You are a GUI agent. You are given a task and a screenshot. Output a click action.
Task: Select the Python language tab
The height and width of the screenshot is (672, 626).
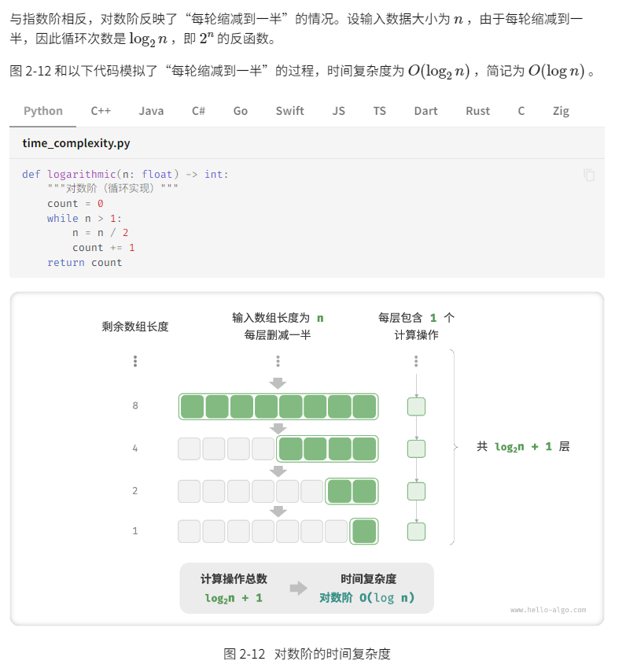pos(42,111)
